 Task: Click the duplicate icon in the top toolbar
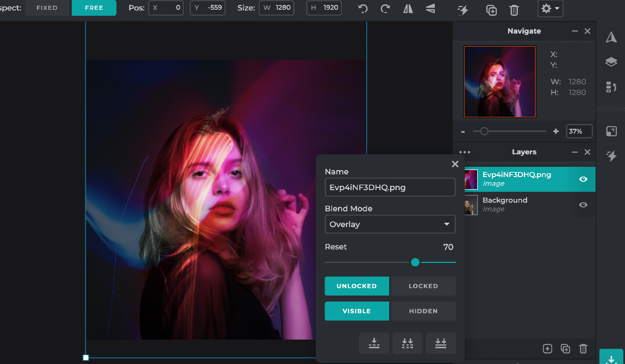491,9
